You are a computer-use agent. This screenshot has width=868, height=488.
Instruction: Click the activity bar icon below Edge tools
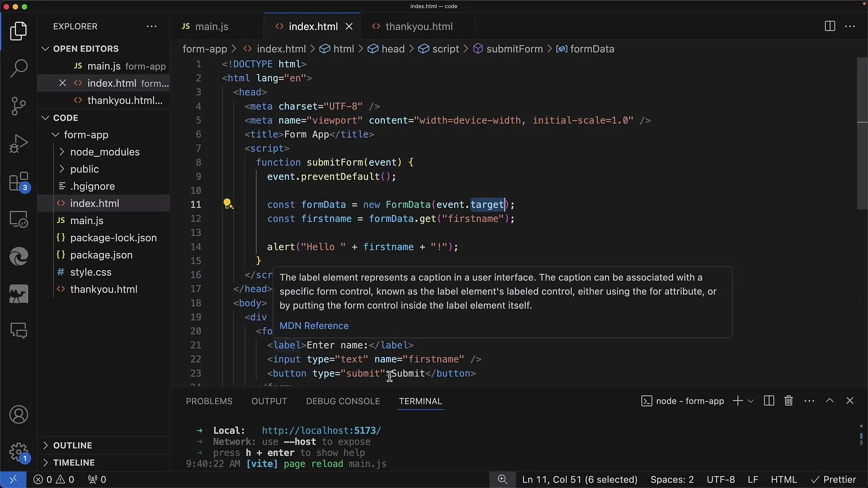coord(19,294)
